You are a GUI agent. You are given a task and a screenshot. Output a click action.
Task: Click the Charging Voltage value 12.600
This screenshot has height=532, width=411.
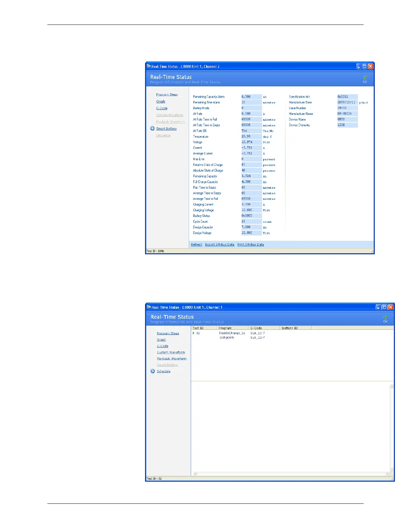click(252, 210)
